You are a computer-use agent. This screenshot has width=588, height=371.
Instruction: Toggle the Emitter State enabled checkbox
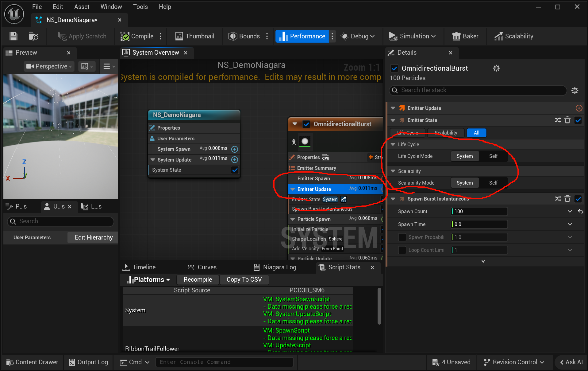[x=578, y=120]
